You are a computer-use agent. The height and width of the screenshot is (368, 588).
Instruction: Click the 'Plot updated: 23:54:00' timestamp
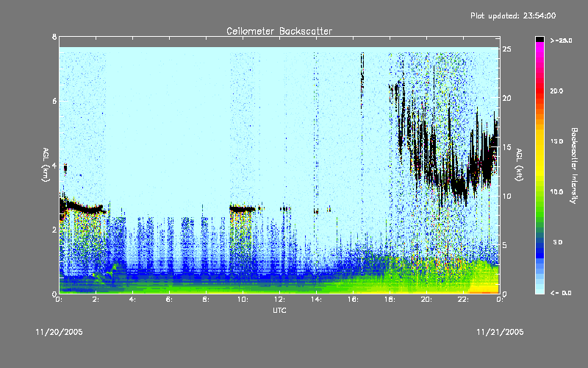pyautogui.click(x=513, y=15)
